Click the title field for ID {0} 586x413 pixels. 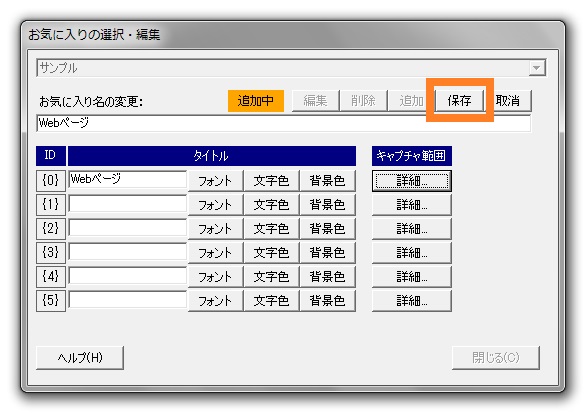click(127, 179)
